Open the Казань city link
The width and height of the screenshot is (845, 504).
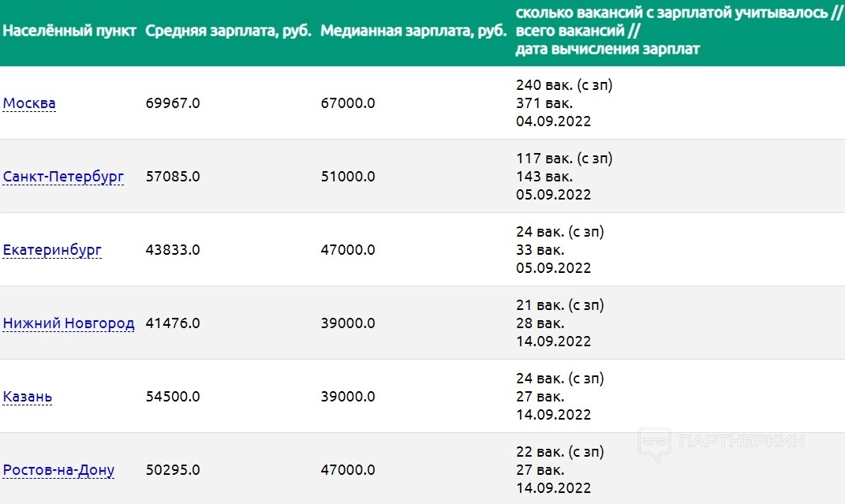[28, 397]
